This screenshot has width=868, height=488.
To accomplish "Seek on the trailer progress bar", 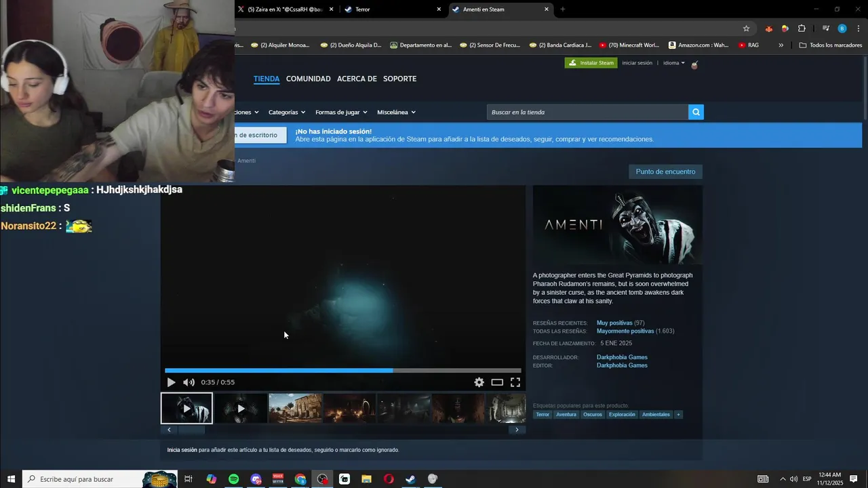I will (343, 371).
